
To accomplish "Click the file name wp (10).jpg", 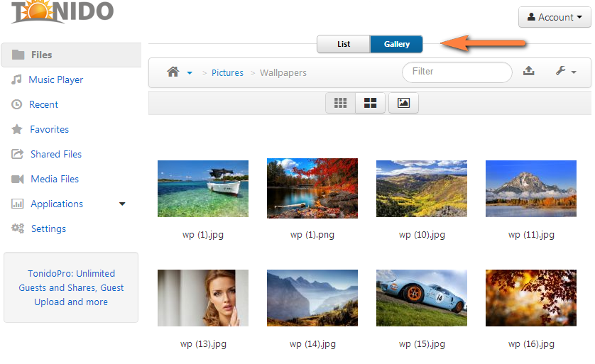I will 422,235.
